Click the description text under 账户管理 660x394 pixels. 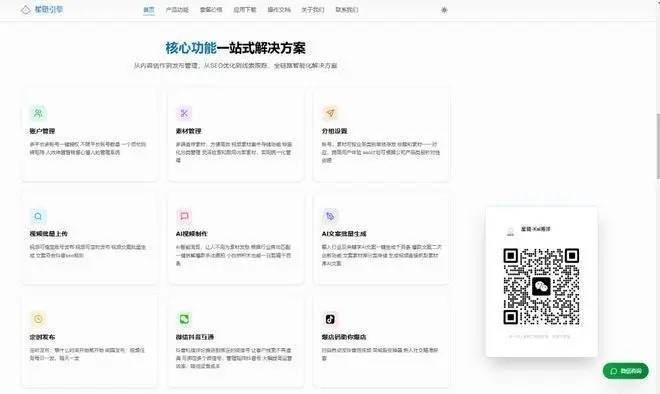click(88, 148)
